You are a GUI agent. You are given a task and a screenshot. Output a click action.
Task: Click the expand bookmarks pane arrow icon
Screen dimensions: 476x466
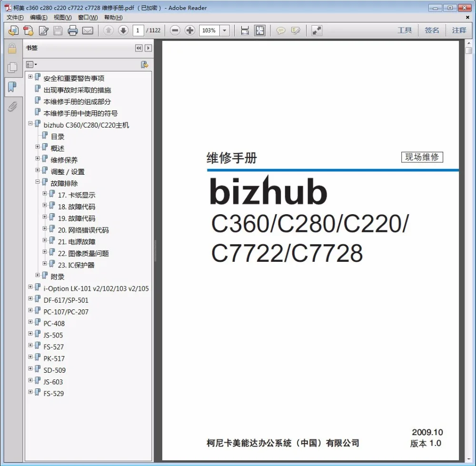click(x=148, y=48)
